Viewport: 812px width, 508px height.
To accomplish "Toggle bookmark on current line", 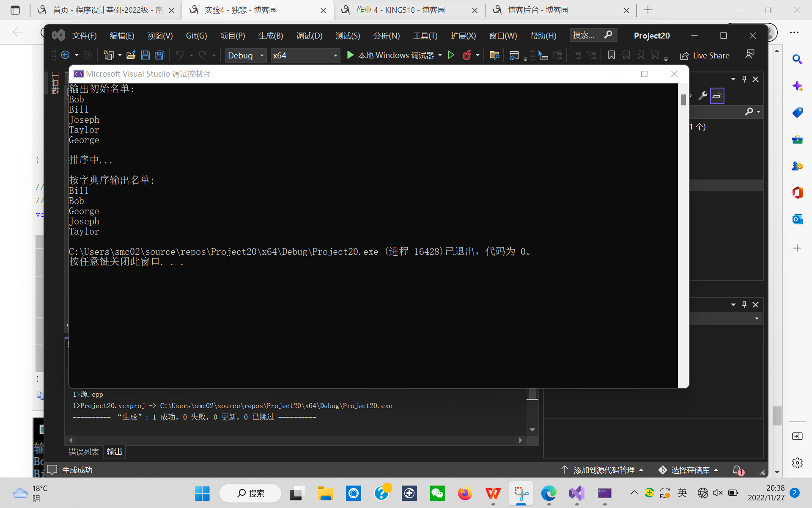I will [611, 55].
